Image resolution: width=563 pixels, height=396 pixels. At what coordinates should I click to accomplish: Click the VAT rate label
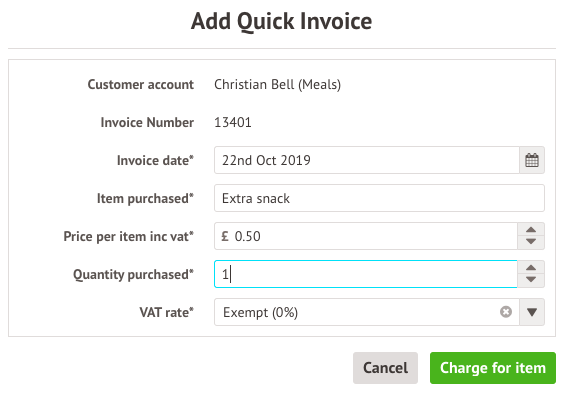tap(167, 312)
